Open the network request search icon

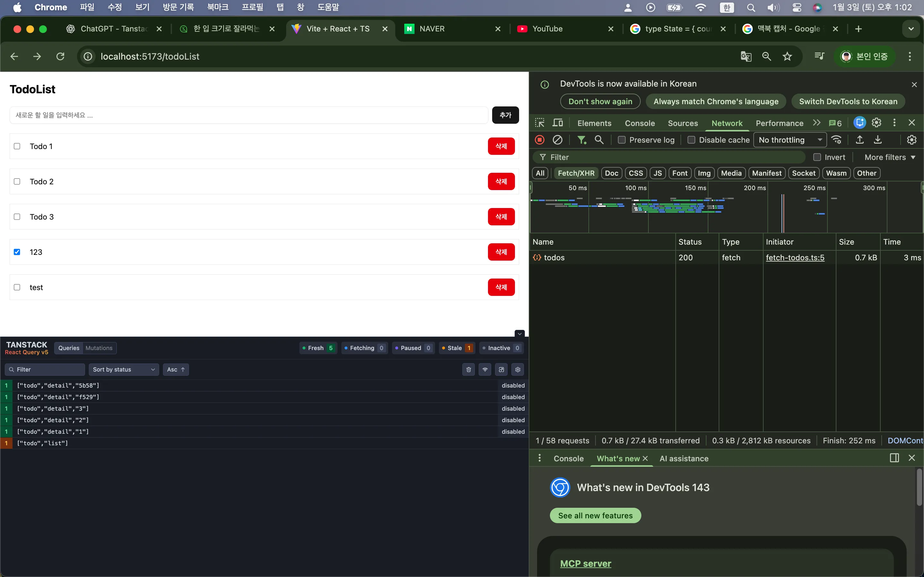tap(599, 140)
